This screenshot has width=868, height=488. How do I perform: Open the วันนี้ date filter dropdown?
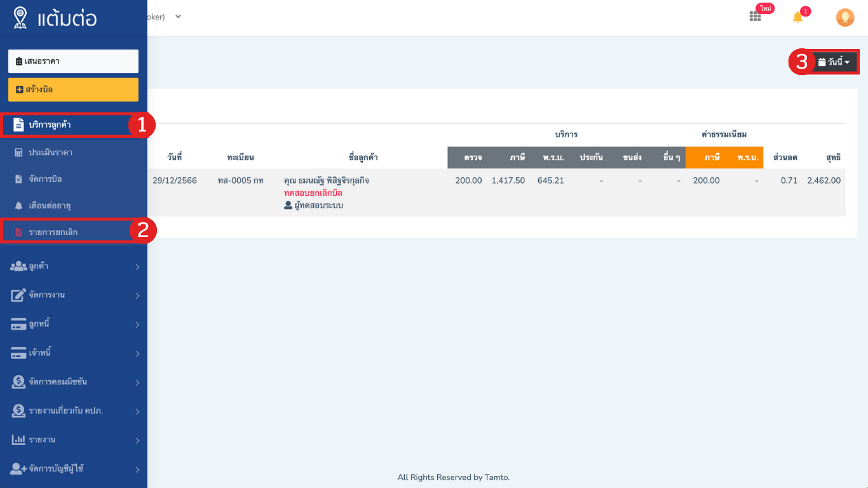pos(834,62)
